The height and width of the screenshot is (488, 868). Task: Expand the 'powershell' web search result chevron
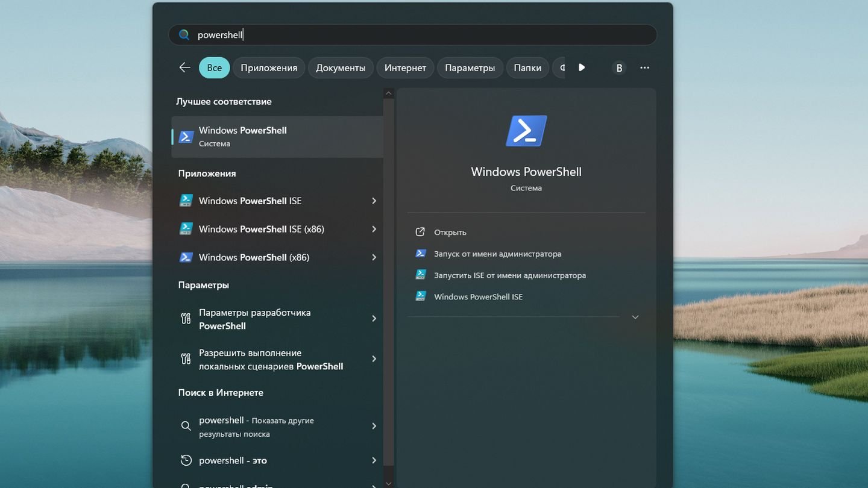374,426
